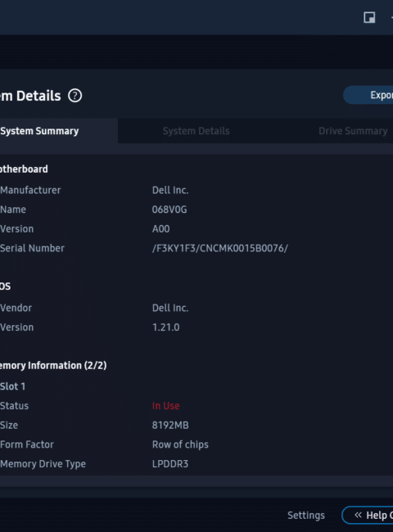Image resolution: width=393 pixels, height=532 pixels.
Task: Switch to mini window mode icon
Action: tap(369, 17)
